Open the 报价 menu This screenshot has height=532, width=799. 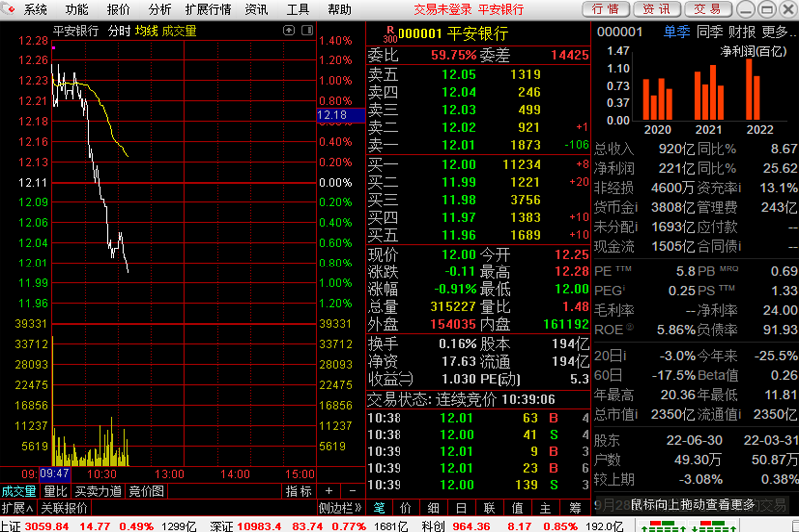pyautogui.click(x=118, y=9)
